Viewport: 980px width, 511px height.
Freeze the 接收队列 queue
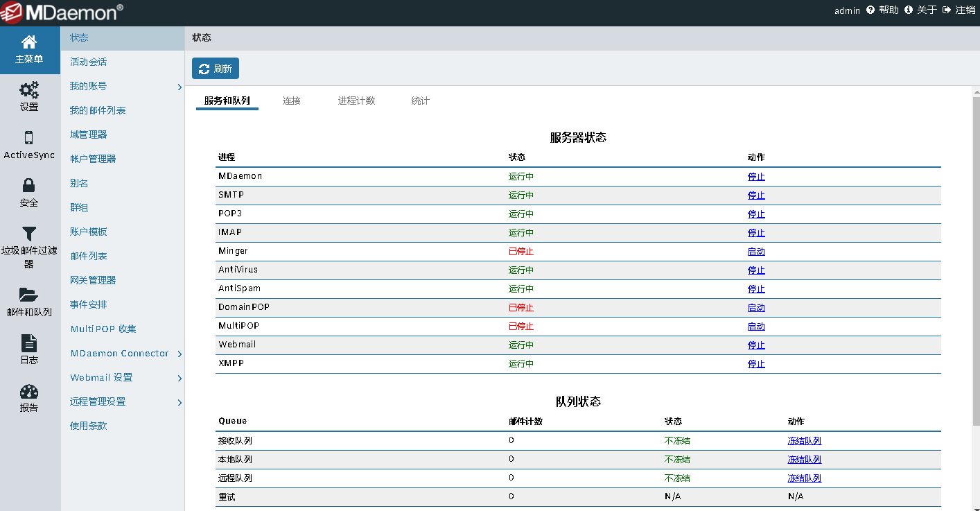point(805,441)
